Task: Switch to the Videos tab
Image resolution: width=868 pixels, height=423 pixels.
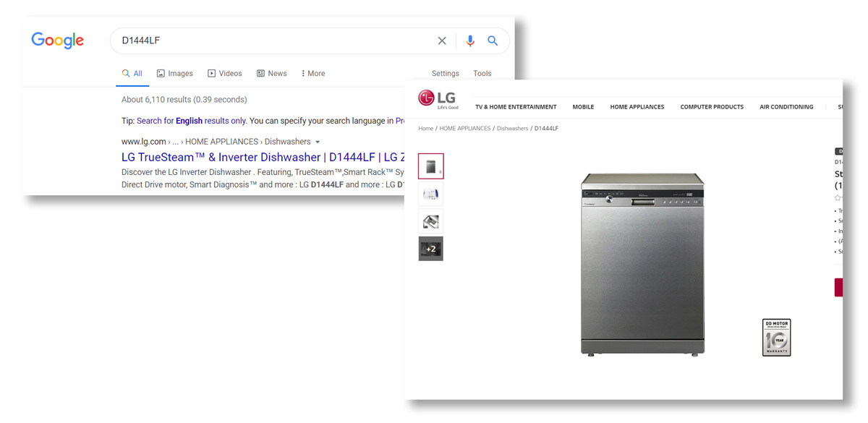Action: 225,74
